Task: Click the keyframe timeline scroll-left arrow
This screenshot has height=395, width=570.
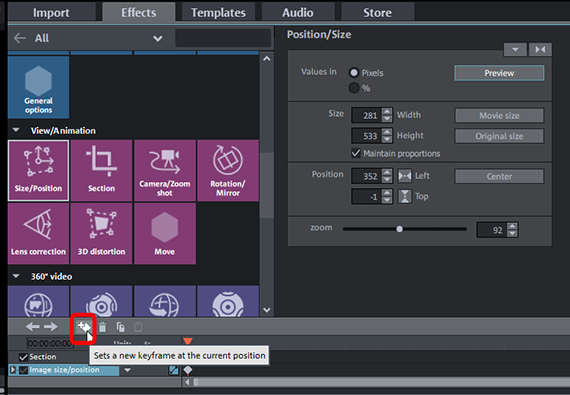Action: tap(187, 382)
